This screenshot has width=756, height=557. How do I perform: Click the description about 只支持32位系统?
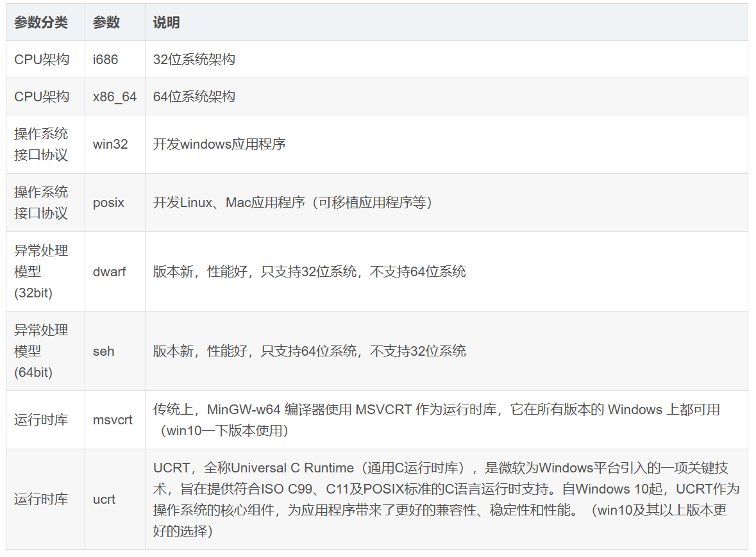pyautogui.click(x=310, y=272)
